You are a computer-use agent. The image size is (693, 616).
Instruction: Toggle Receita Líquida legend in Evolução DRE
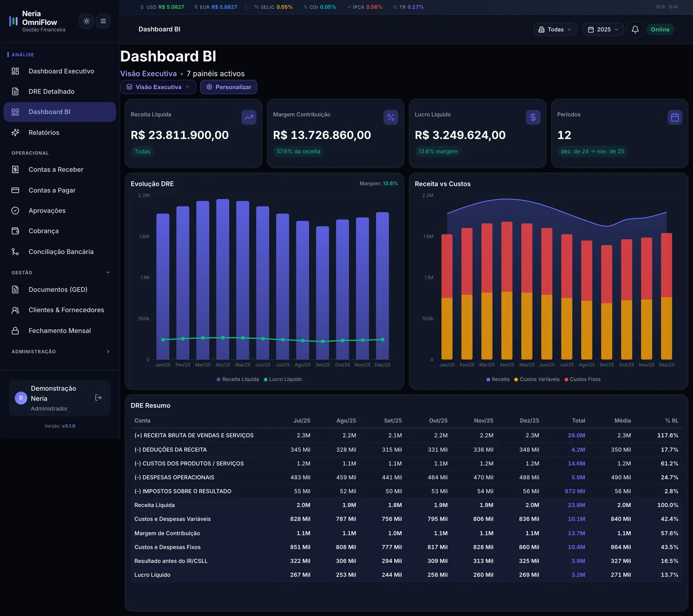click(x=238, y=379)
